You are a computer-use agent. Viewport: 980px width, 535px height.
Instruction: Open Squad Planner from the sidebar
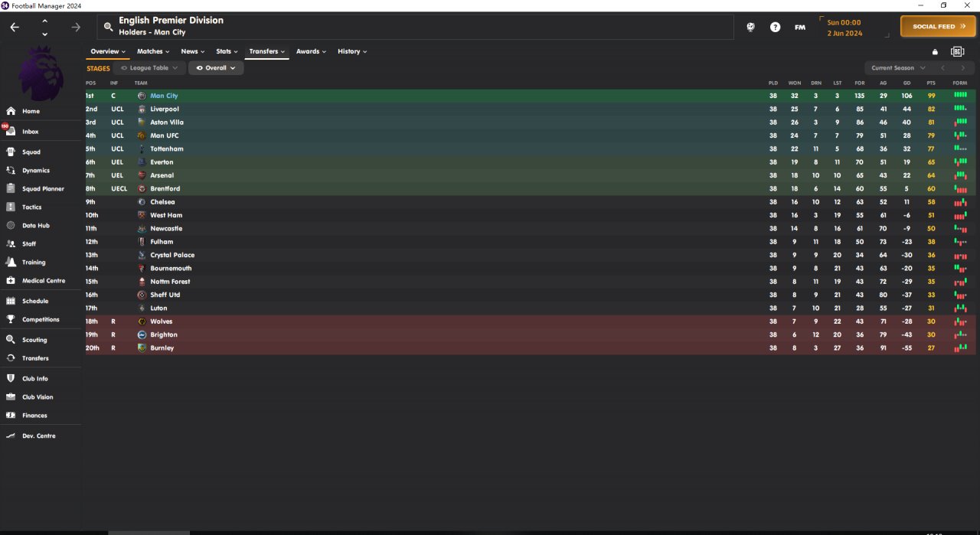click(x=43, y=188)
